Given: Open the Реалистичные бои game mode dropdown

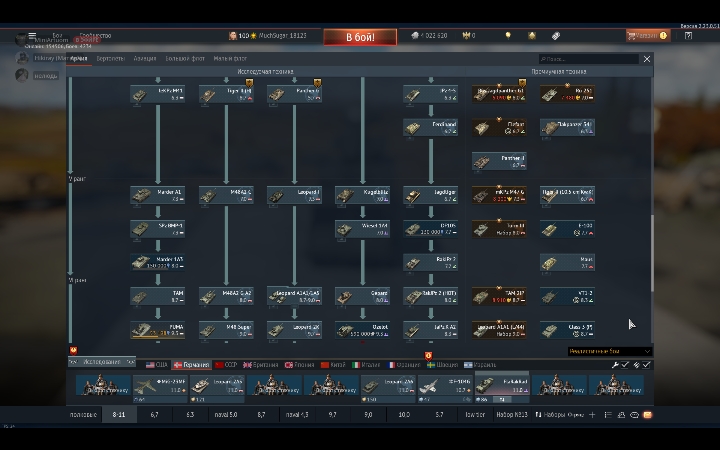Looking at the screenshot, I should coord(610,351).
